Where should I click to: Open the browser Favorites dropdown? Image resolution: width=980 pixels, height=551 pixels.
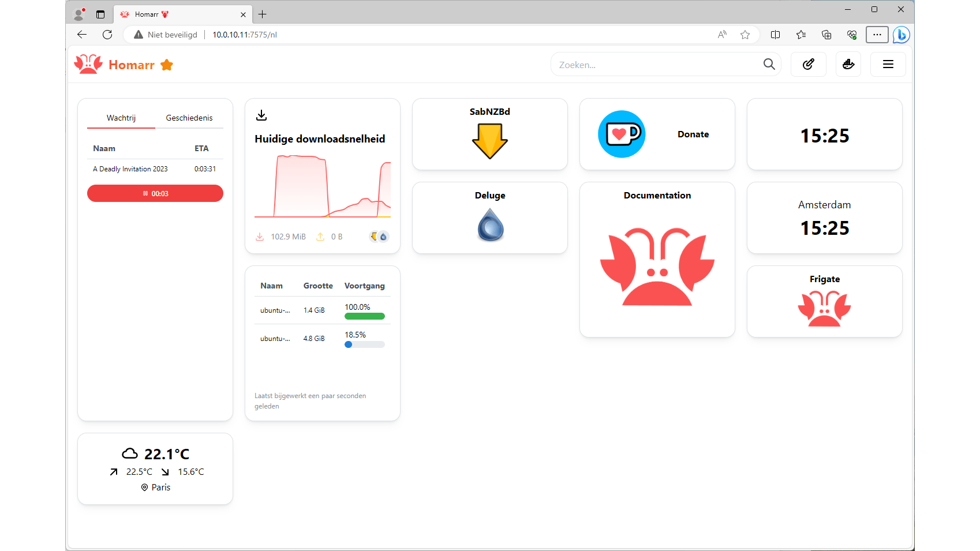tap(801, 35)
